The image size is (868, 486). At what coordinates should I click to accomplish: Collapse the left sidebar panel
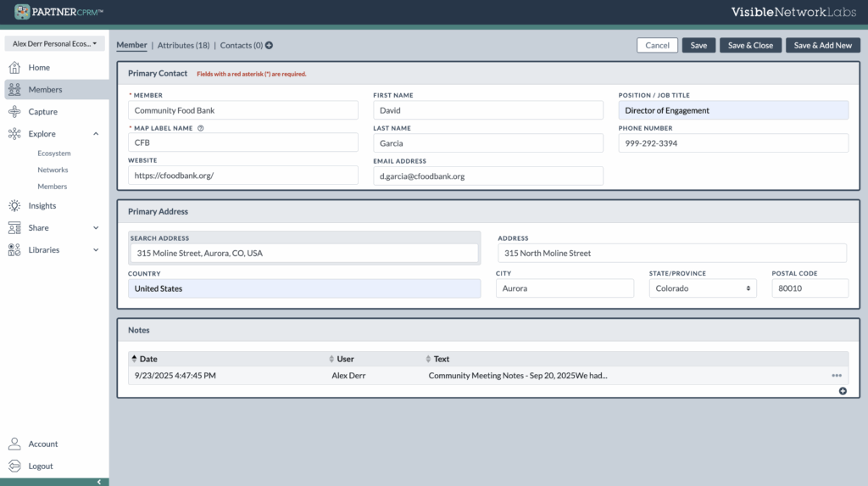(x=98, y=482)
